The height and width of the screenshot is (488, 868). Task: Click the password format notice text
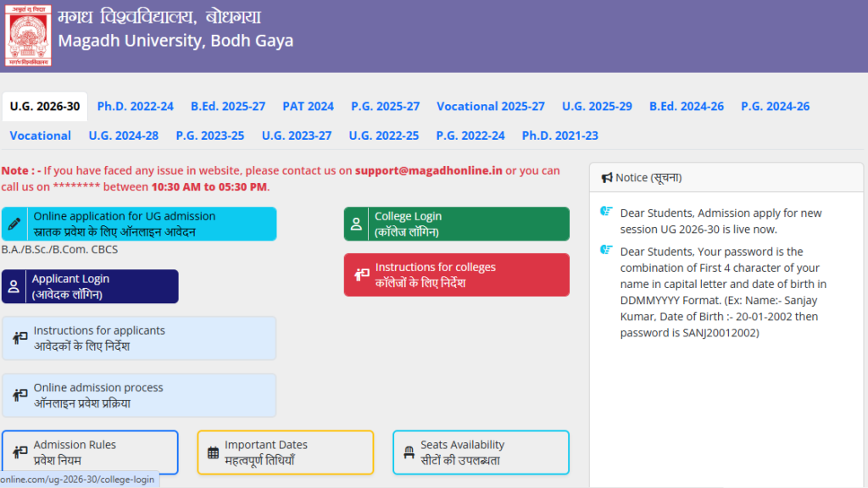coord(724,292)
